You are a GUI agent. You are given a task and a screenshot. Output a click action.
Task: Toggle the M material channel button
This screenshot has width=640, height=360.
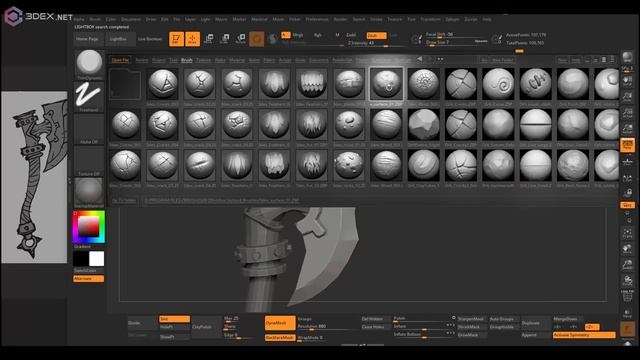click(x=337, y=36)
